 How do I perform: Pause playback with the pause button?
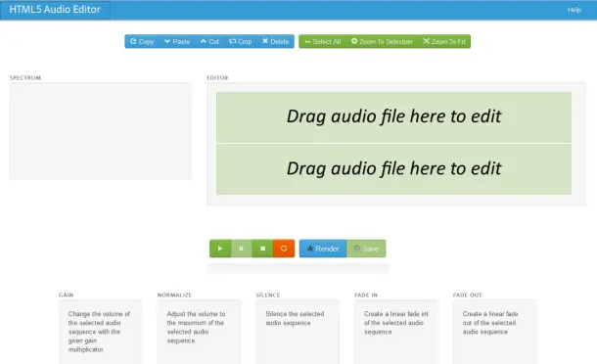[242, 249]
